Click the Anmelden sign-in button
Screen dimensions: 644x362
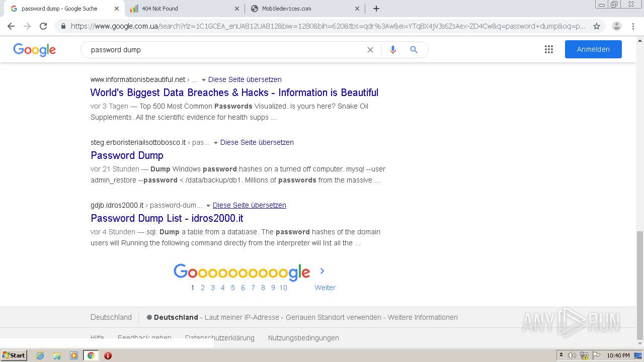(x=593, y=49)
